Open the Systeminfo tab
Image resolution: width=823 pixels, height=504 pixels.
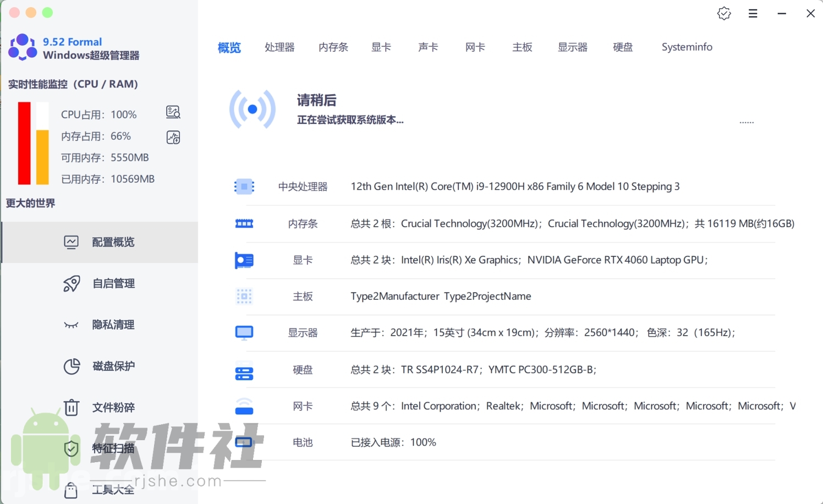coord(686,47)
